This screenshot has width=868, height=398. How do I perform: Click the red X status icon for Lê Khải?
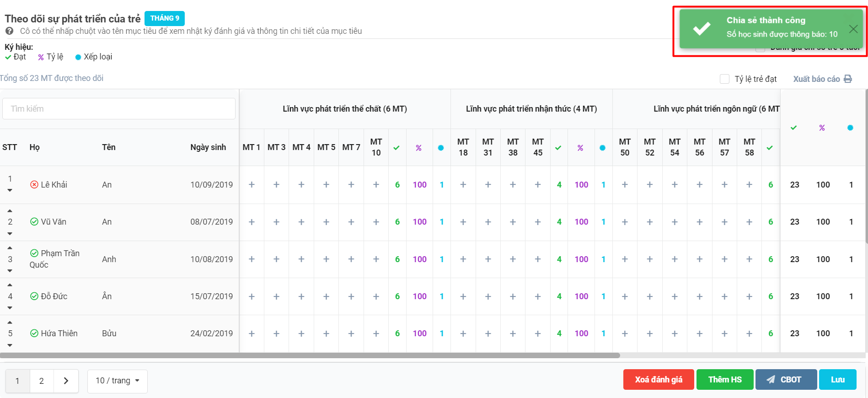pyautogui.click(x=34, y=184)
